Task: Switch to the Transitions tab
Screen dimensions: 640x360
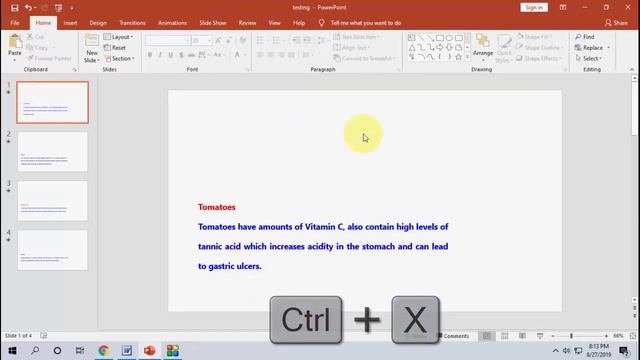Action: [132, 23]
